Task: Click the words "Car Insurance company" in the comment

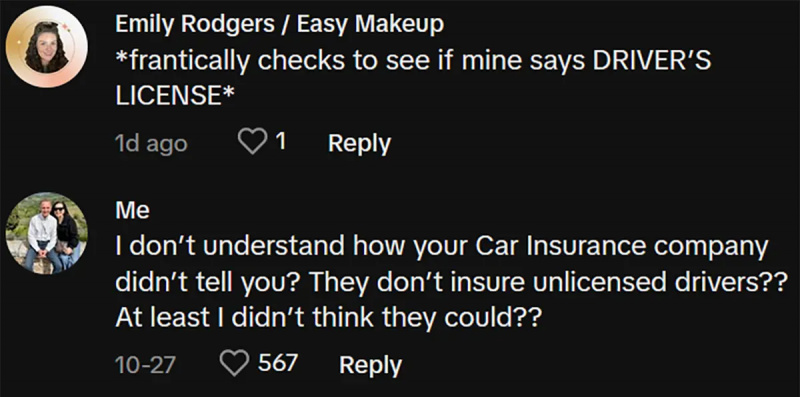Action: [x=621, y=247]
